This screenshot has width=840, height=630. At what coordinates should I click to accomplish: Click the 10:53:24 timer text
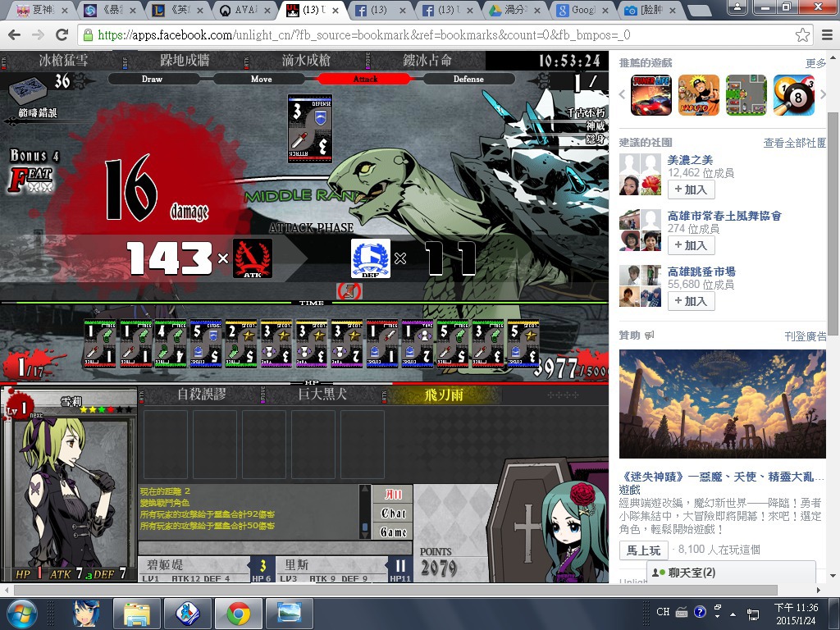coord(569,61)
